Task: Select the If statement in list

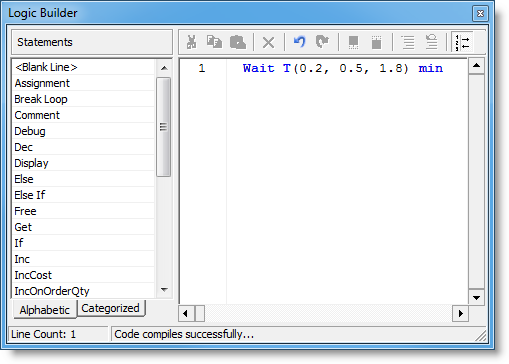Action: 84,243
